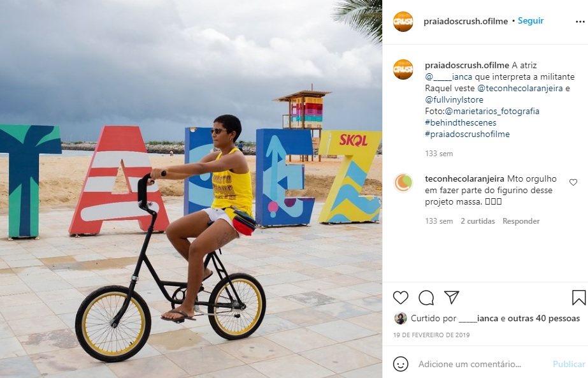Image resolution: width=588 pixels, height=378 pixels.
Task: Click liker's small profile picture
Action: pyautogui.click(x=401, y=318)
